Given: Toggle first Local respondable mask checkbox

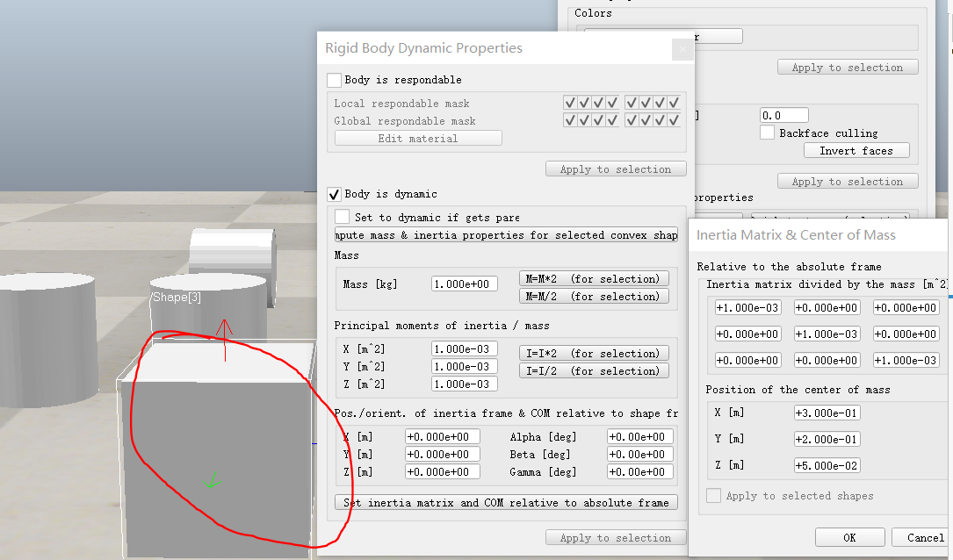Looking at the screenshot, I should coord(570,104).
